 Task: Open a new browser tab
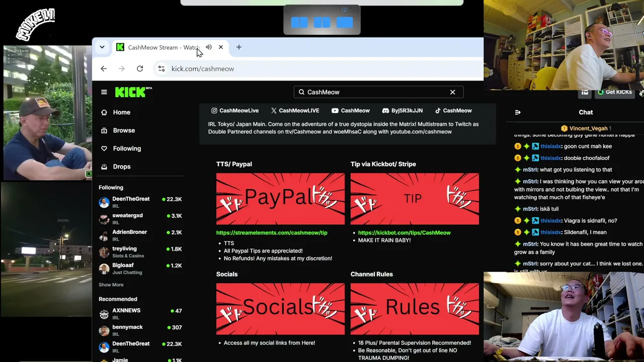(x=239, y=47)
